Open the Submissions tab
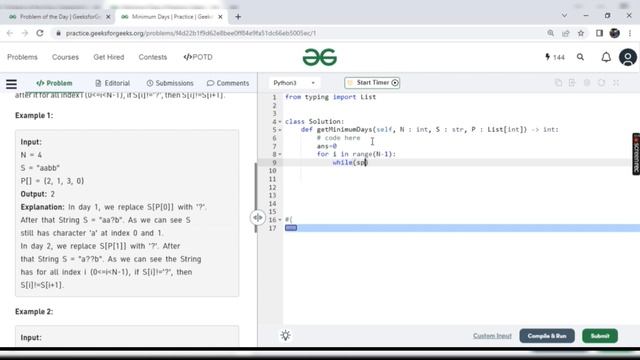Screen dimensions: 640x360 point(170,83)
